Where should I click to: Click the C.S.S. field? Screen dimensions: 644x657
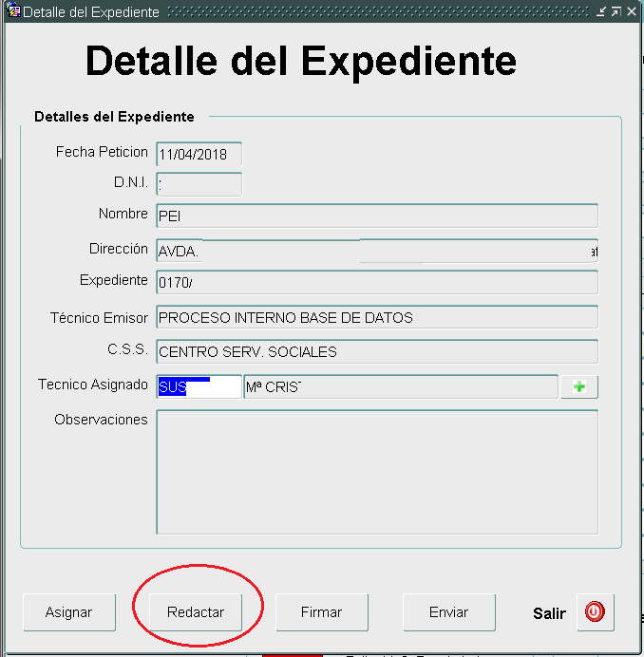pyautogui.click(x=377, y=351)
